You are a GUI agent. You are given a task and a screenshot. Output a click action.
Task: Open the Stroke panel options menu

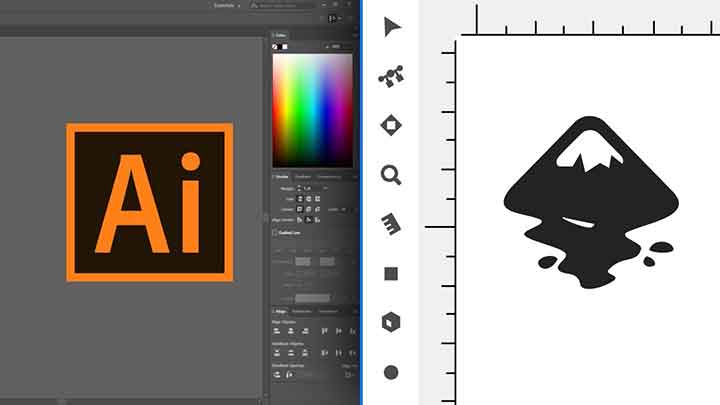tap(355, 177)
